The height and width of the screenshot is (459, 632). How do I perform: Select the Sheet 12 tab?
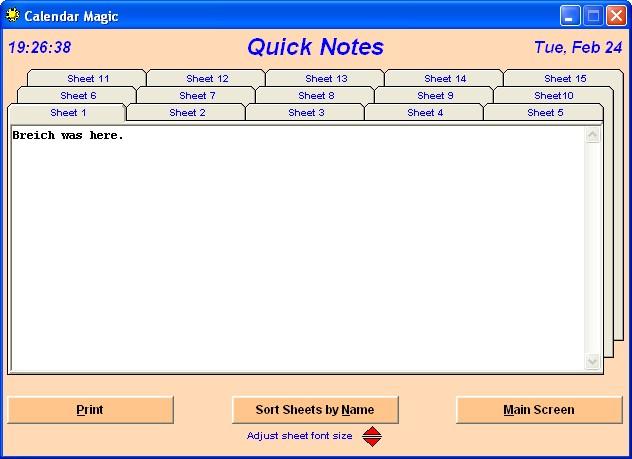(207, 79)
